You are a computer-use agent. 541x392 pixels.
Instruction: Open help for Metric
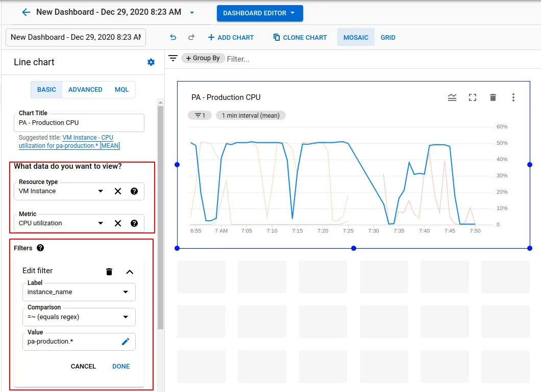click(x=134, y=223)
